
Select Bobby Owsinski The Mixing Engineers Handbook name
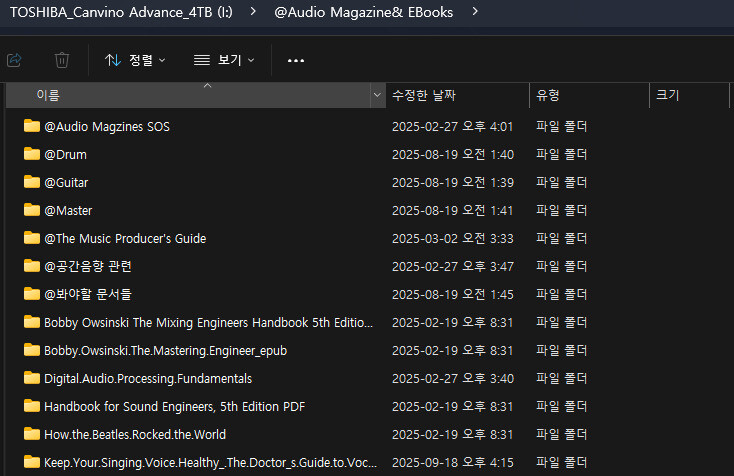(208, 323)
